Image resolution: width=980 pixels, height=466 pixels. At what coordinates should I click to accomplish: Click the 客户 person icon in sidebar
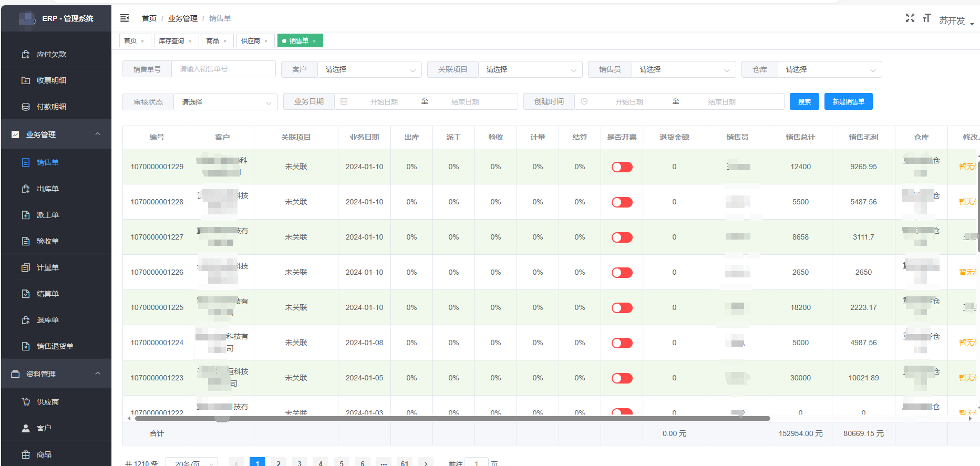(26, 428)
